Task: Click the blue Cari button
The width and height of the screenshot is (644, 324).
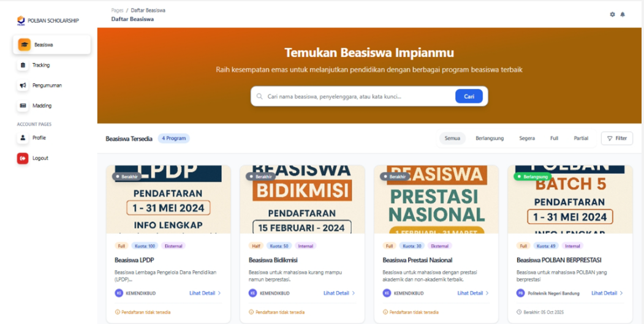Action: (x=469, y=97)
